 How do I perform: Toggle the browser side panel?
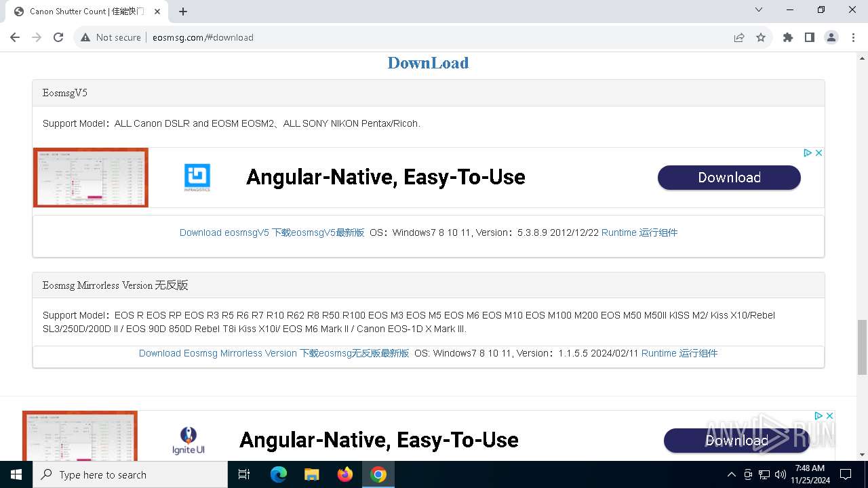coord(810,37)
